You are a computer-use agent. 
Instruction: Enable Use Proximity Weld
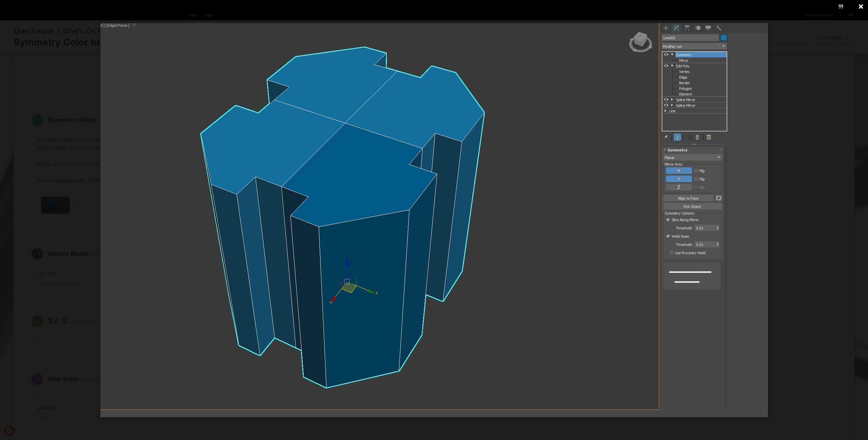click(x=671, y=253)
